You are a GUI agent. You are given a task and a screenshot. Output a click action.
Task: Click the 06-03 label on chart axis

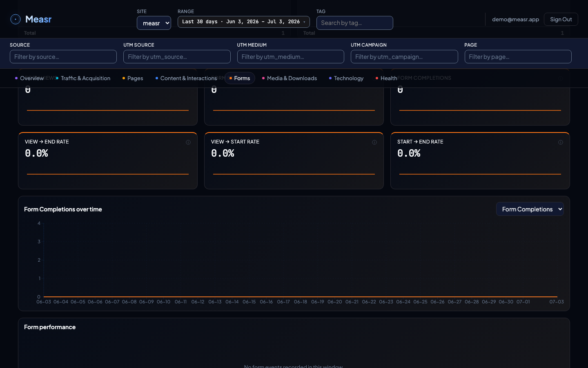(x=44, y=302)
